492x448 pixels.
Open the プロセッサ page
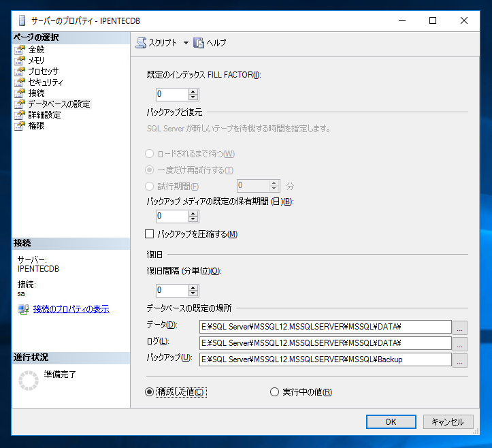point(44,71)
